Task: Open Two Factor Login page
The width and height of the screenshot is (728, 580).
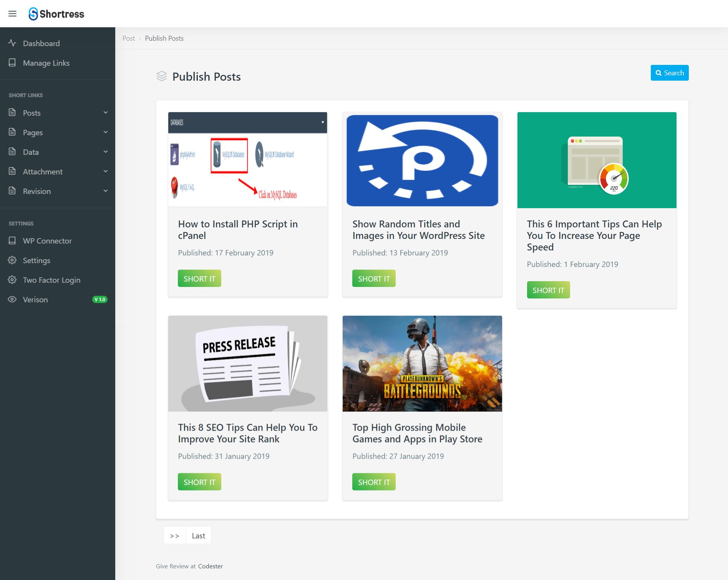Action: [x=58, y=280]
